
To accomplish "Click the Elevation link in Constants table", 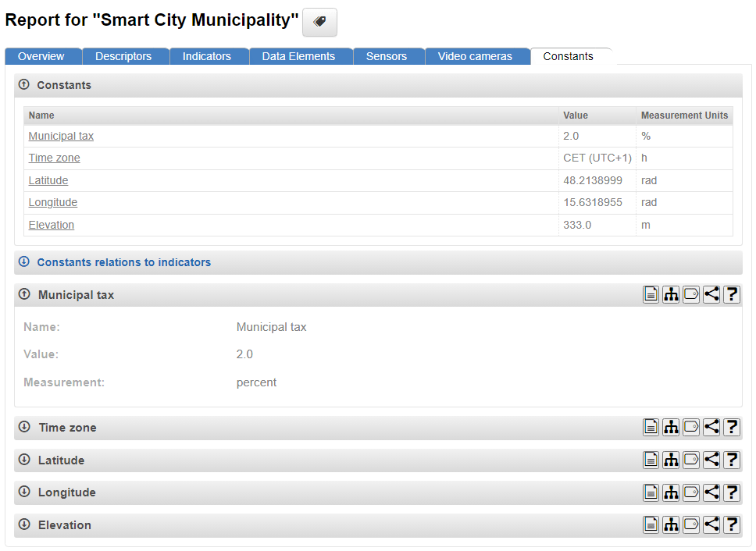I will [x=52, y=225].
